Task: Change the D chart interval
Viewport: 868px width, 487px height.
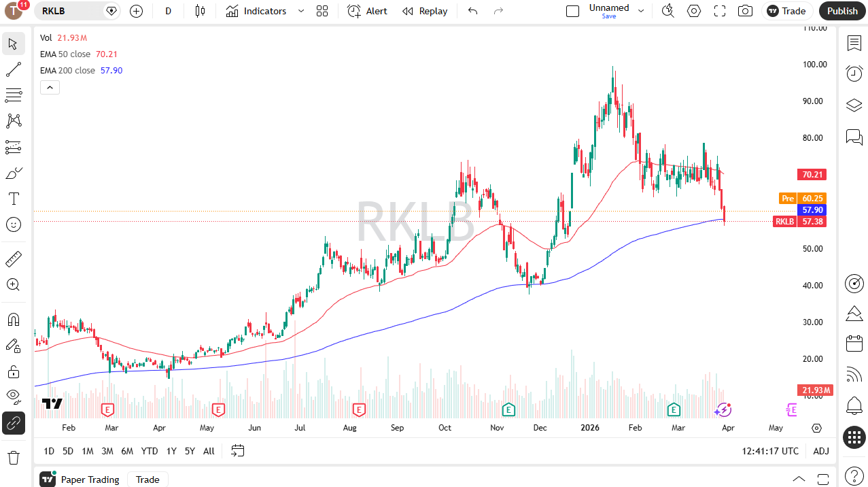Action: tap(169, 11)
